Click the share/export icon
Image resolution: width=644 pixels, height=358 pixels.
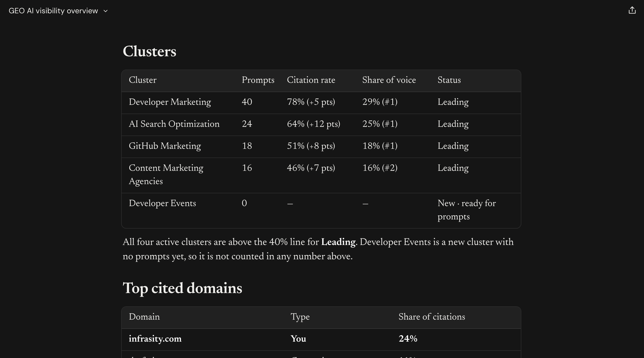632,10
